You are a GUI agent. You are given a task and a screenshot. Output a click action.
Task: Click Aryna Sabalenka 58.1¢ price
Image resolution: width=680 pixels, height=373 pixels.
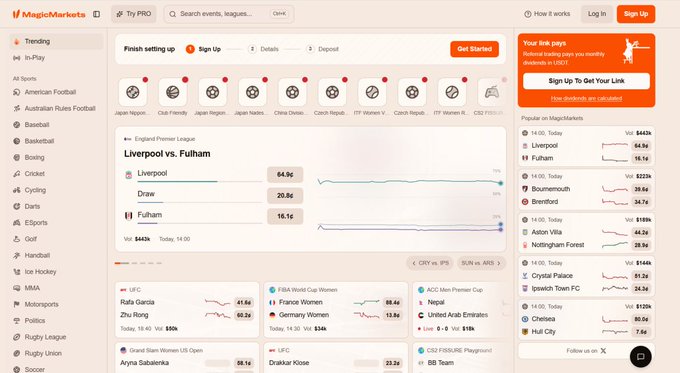(x=244, y=363)
